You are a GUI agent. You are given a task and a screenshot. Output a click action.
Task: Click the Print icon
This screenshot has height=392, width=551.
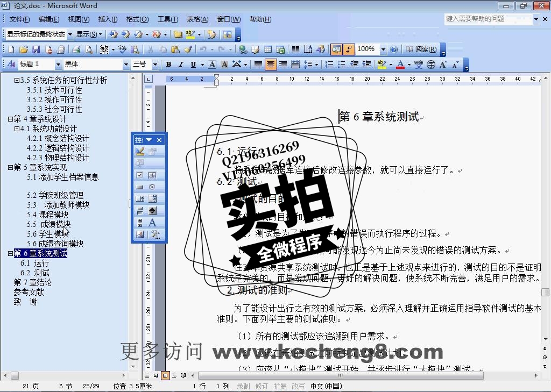tap(76, 49)
